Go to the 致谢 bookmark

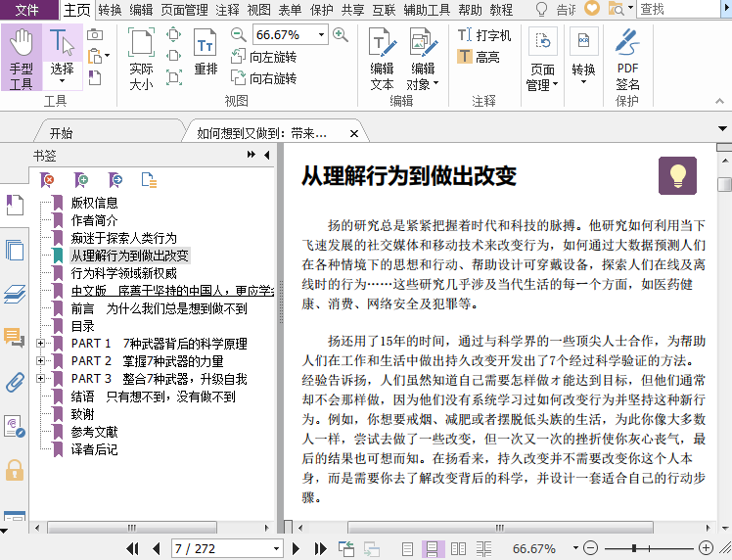click(82, 414)
